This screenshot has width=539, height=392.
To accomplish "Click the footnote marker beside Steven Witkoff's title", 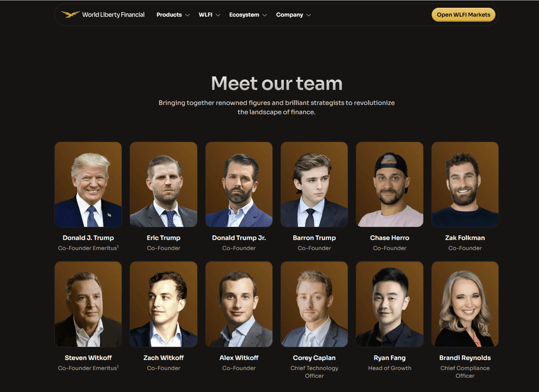I will click(x=118, y=366).
